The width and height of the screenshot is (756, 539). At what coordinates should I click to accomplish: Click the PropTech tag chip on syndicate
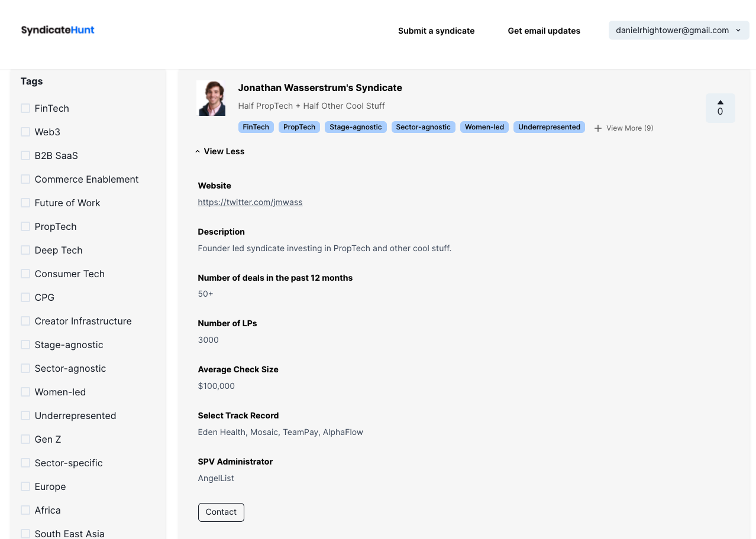(x=299, y=127)
